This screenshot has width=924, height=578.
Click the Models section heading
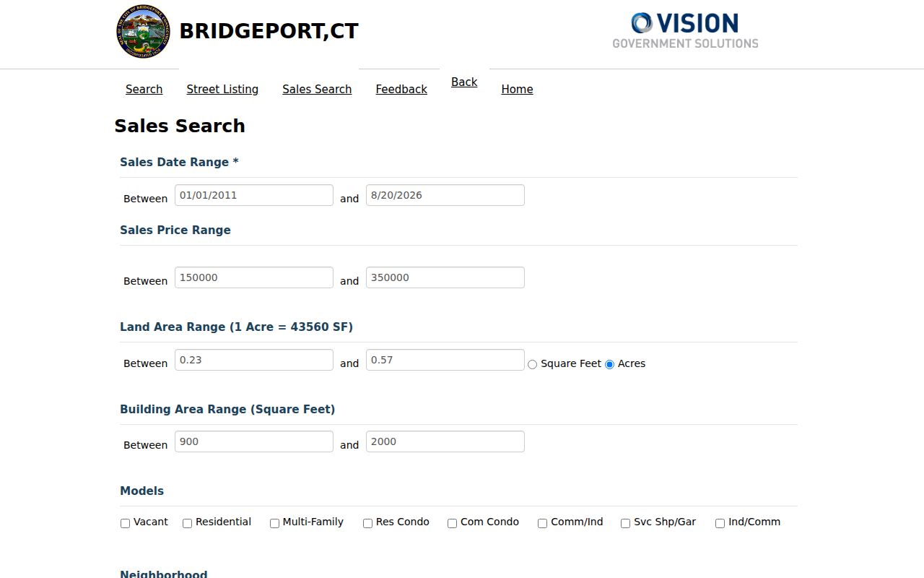point(141,491)
